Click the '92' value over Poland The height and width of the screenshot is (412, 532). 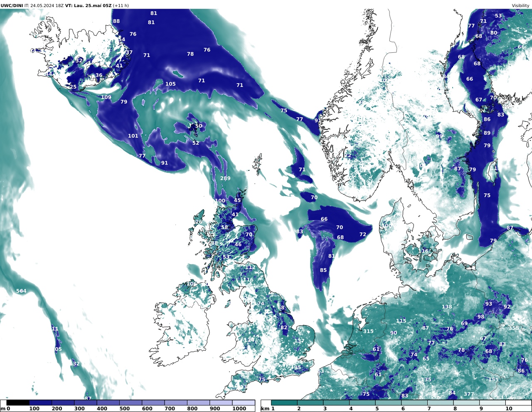pos(507,307)
